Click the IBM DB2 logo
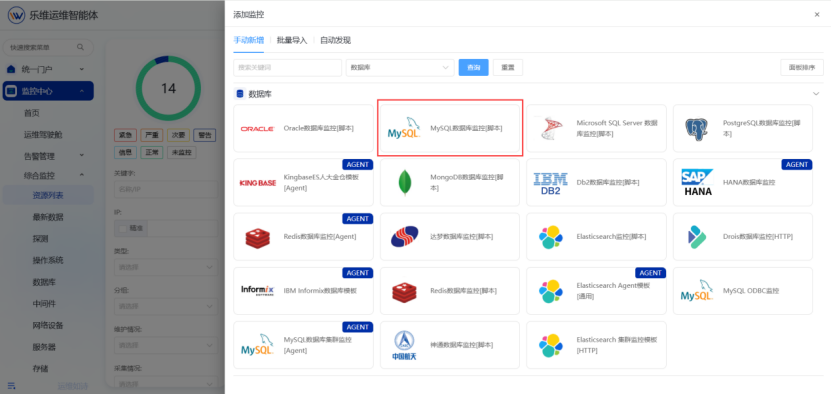The width and height of the screenshot is (831, 395). pos(550,183)
